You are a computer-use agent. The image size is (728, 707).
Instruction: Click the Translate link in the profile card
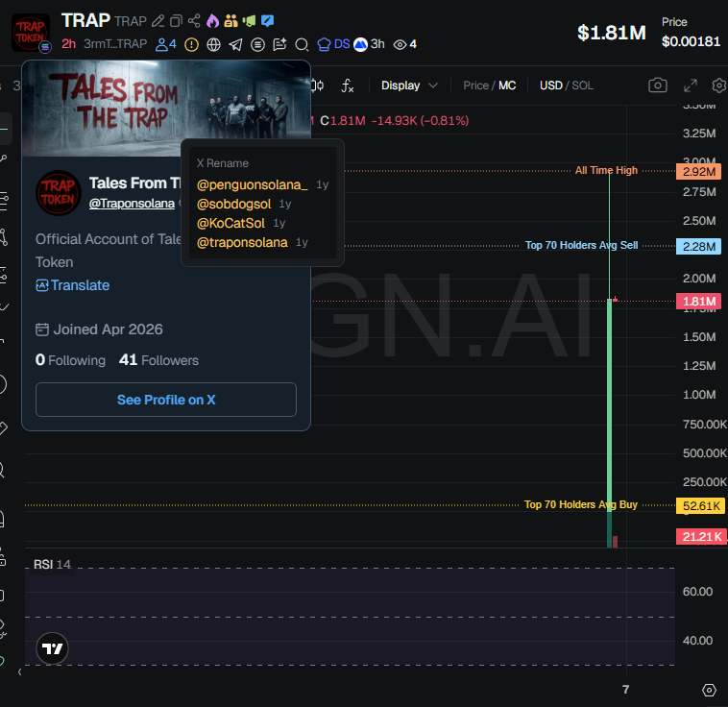point(73,285)
